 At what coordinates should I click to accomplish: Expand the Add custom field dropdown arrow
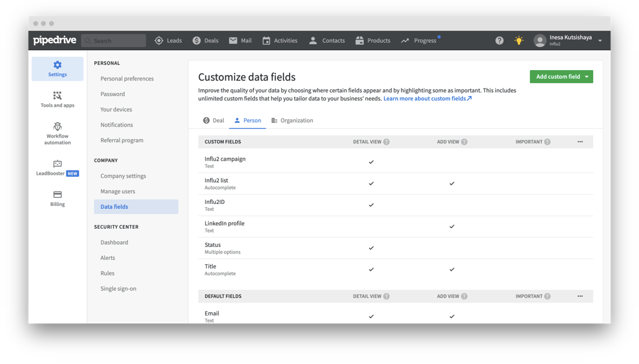point(587,77)
